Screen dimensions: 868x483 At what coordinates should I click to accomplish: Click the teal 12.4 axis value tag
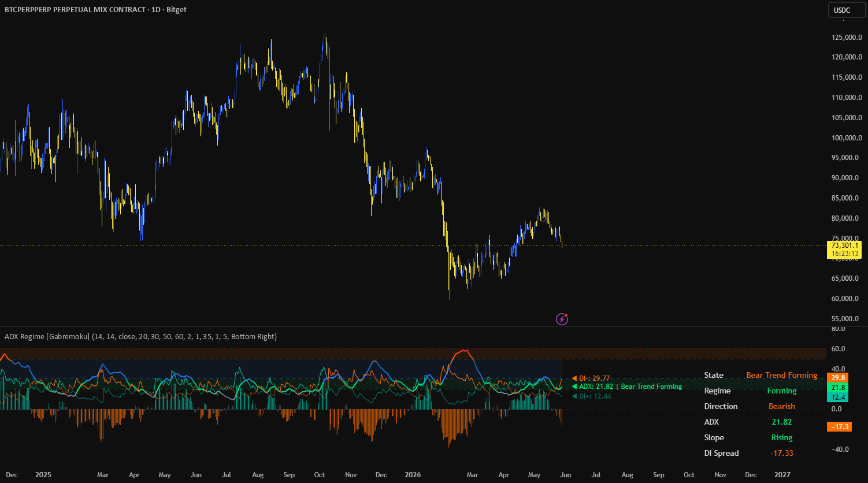pyautogui.click(x=839, y=397)
